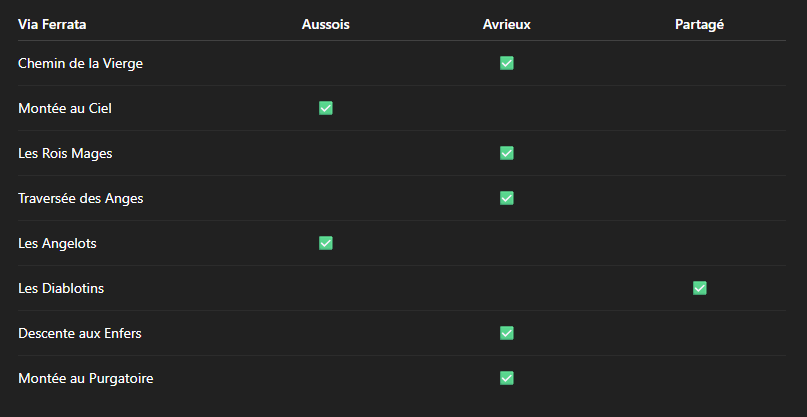The height and width of the screenshot is (417, 807).
Task: Select the Montée au Purgatoire row label
Action: 85,378
